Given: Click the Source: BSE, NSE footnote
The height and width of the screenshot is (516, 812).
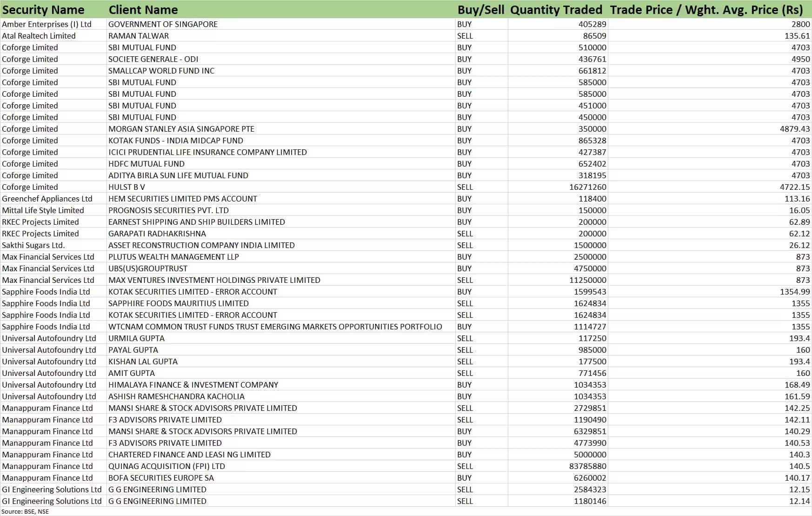Looking at the screenshot, I should [25, 511].
